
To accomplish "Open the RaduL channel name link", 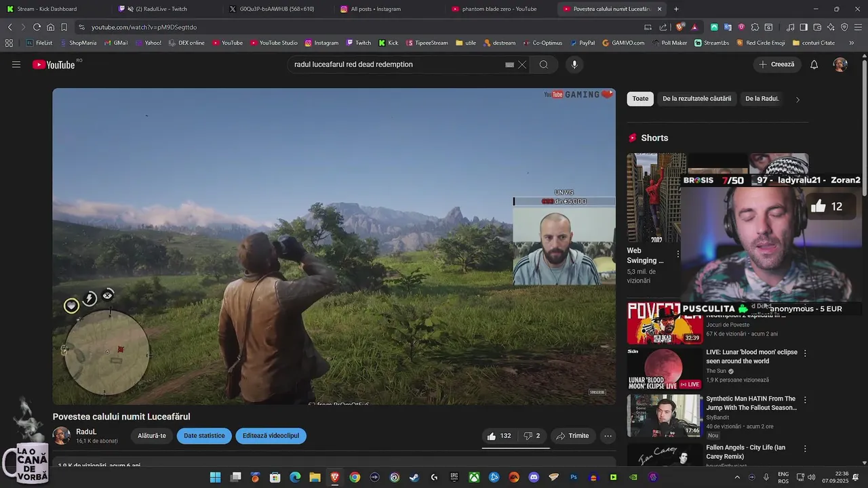I will (x=86, y=432).
